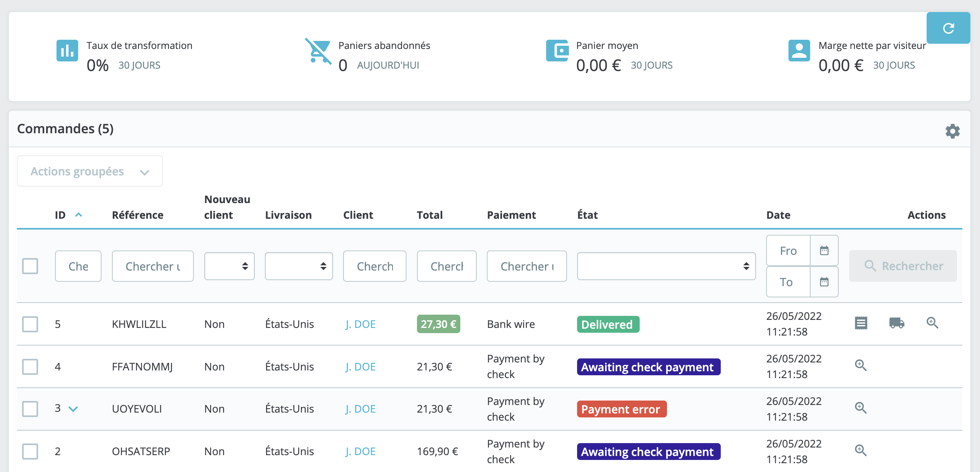Image resolution: width=980 pixels, height=472 pixels.
Task: Open the Actions groupées dropdown
Action: coord(89,171)
